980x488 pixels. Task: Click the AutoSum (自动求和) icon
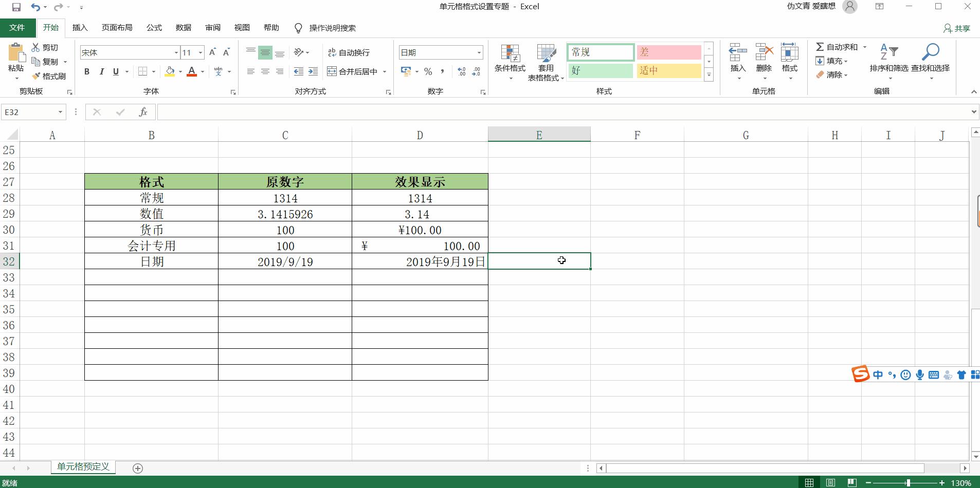821,47
